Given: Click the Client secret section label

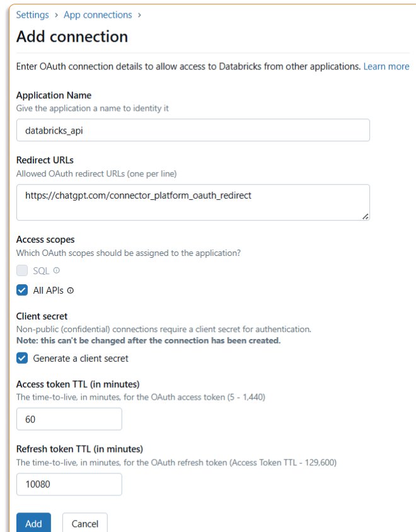Looking at the screenshot, I should [x=42, y=316].
